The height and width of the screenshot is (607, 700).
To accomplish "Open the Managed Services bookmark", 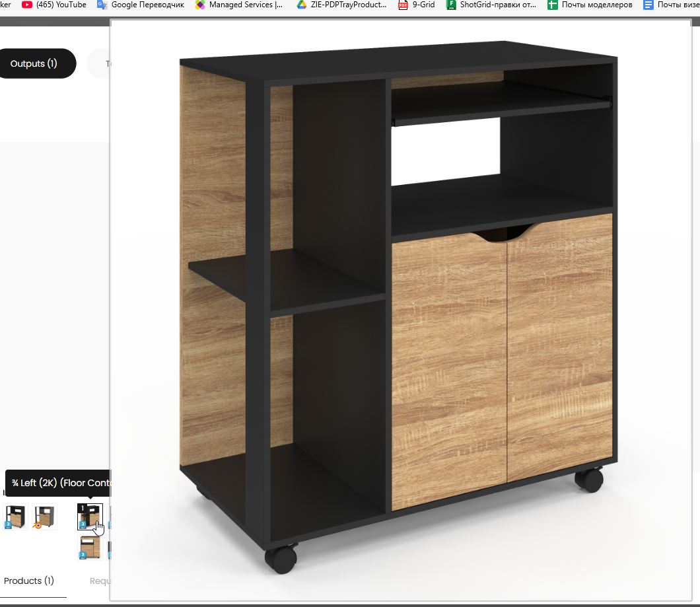I will click(239, 5).
